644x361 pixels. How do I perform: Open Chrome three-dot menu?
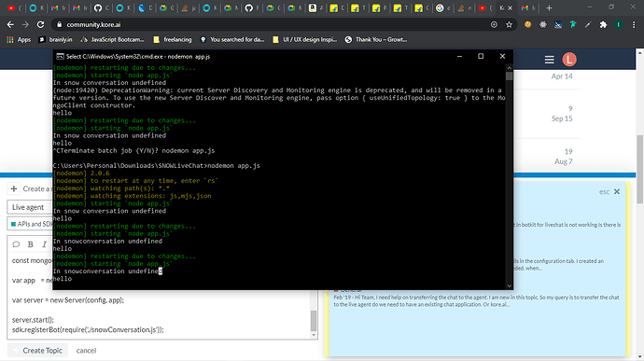634,24
